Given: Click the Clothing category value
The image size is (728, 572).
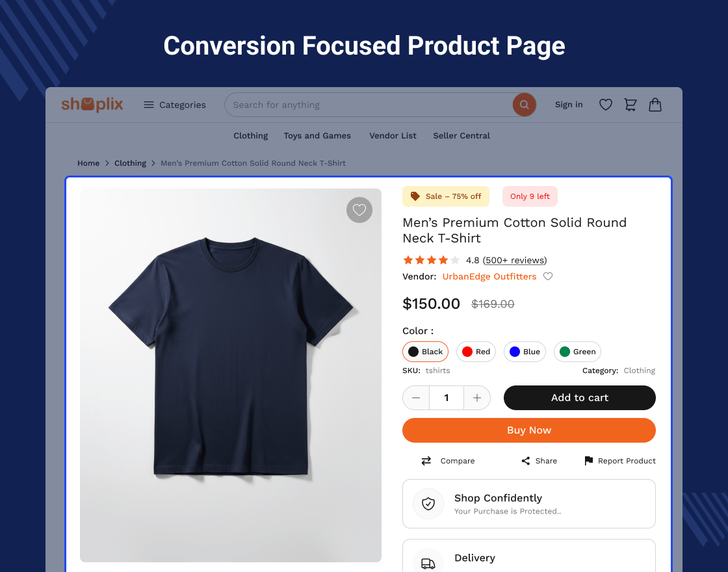Looking at the screenshot, I should (x=640, y=370).
